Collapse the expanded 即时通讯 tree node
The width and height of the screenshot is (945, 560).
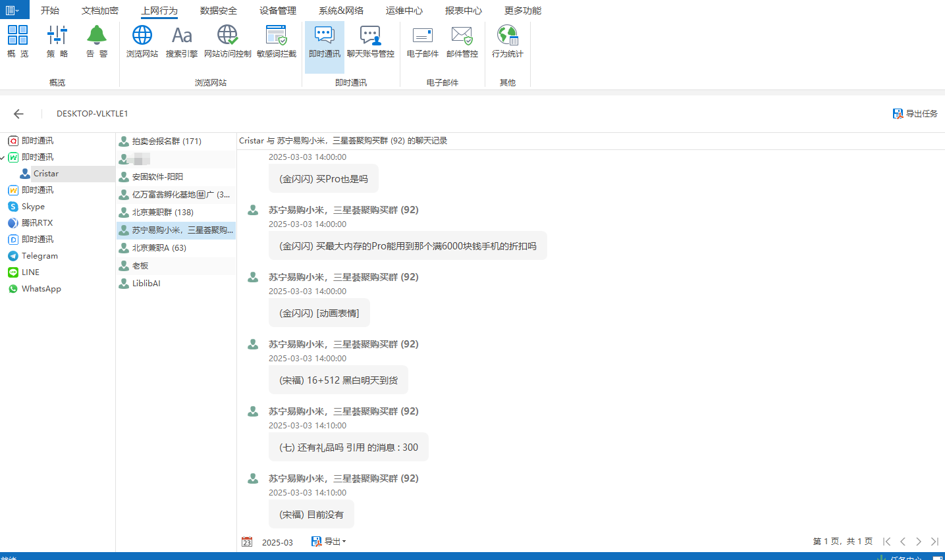pos(3,157)
